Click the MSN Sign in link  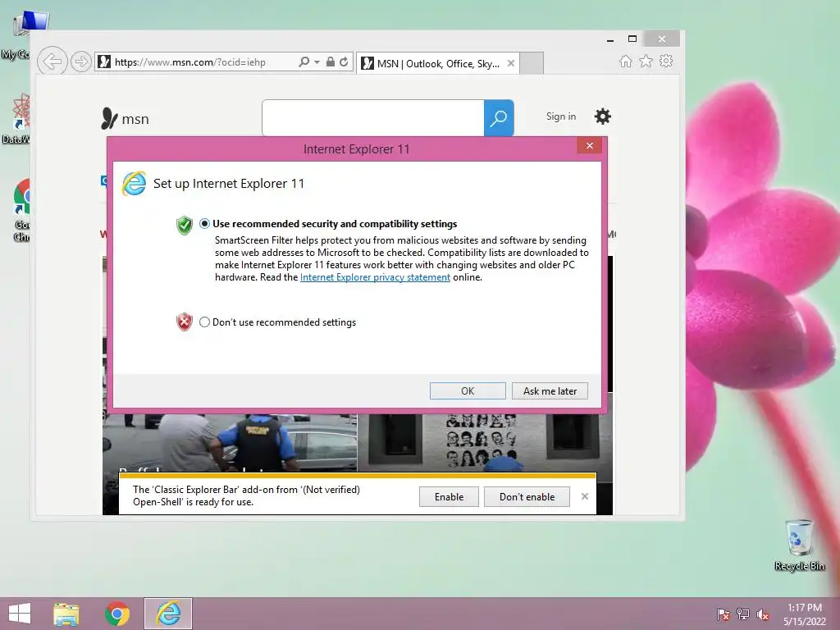tap(561, 116)
